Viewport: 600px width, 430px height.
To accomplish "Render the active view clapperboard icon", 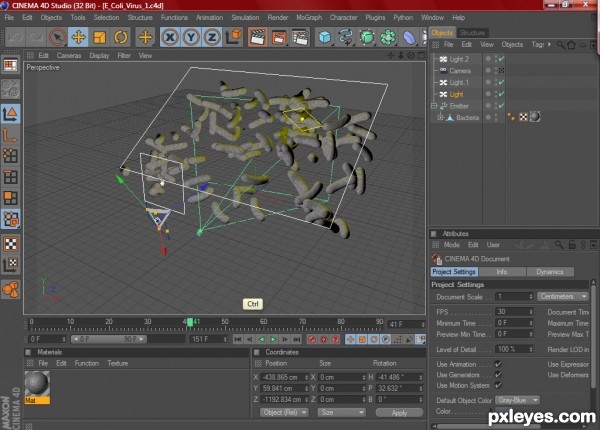I will (258, 37).
